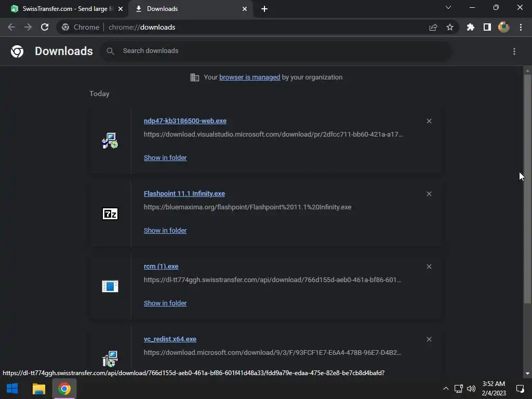Click the Search downloads field
This screenshot has height=399, width=532.
click(x=276, y=51)
